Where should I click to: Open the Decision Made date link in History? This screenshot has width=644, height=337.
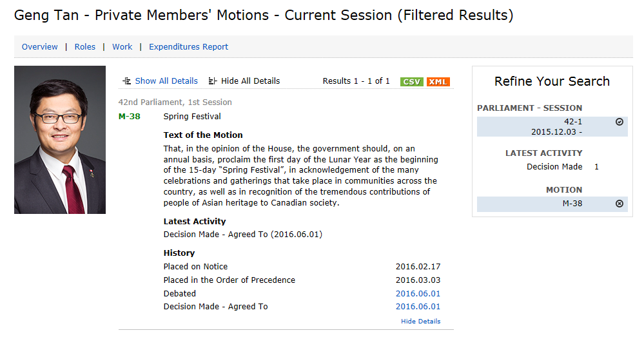[418, 307]
